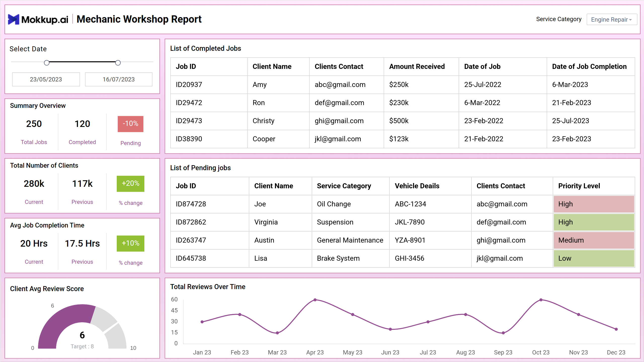Image resolution: width=644 pixels, height=362 pixels.
Task: Click Joe's High priority cell
Action: click(594, 204)
